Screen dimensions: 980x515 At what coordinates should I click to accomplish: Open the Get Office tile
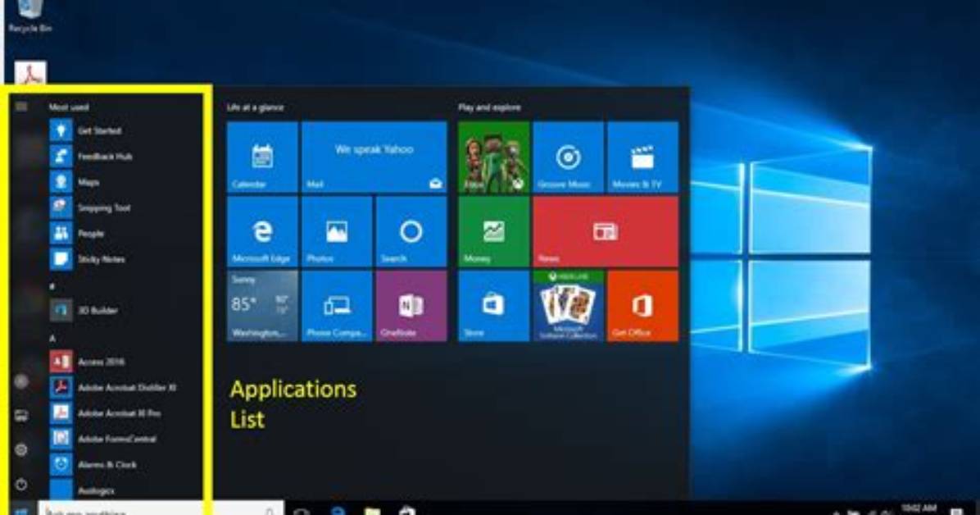(642, 306)
